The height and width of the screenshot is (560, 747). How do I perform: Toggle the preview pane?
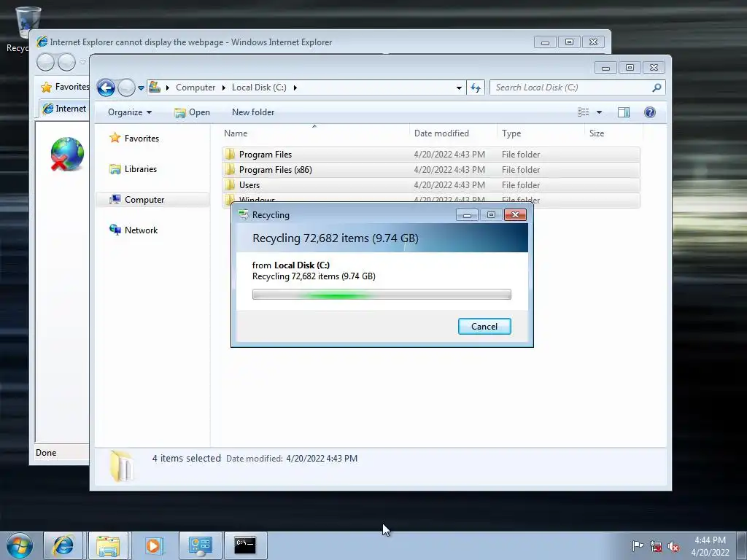(x=624, y=112)
